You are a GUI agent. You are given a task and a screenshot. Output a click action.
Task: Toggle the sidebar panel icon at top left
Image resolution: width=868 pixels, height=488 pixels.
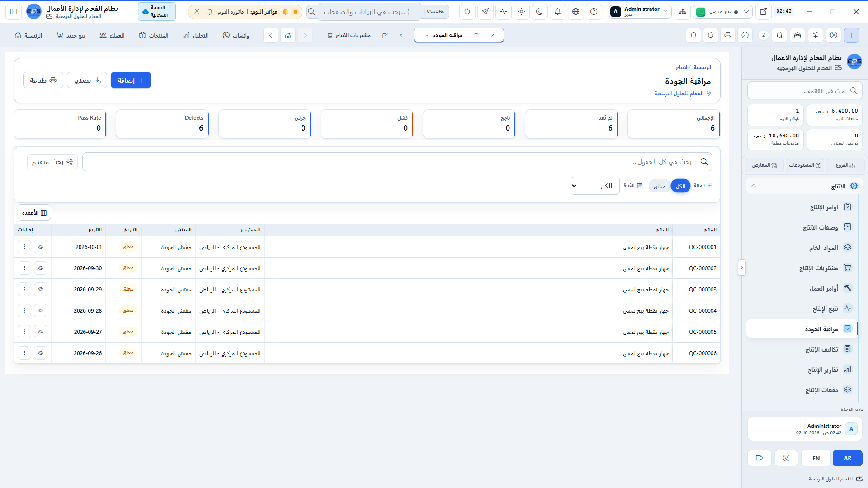(x=14, y=12)
